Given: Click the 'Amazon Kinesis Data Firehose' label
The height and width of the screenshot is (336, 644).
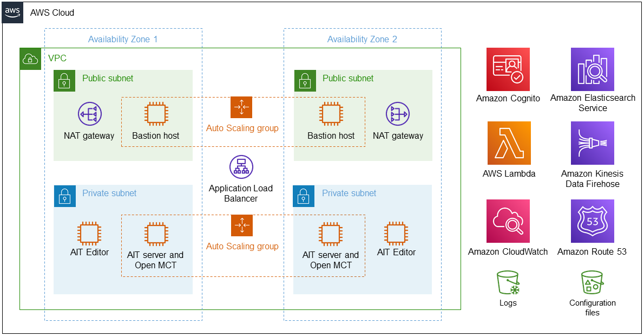Looking at the screenshot, I should click(x=592, y=179).
